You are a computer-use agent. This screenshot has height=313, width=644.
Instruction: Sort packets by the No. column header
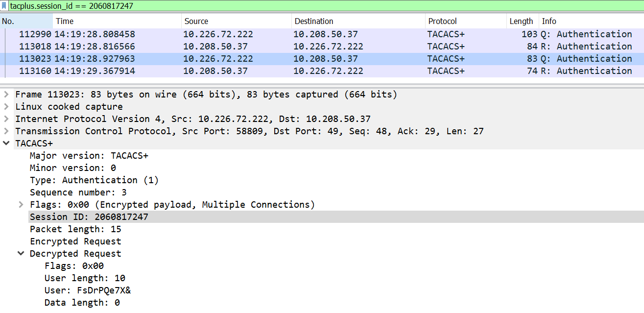tap(26, 22)
